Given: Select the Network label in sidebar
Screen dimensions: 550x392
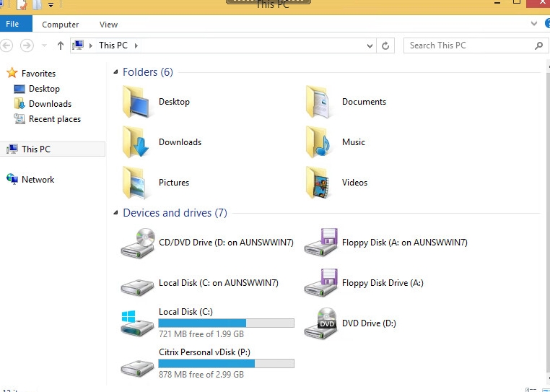Looking at the screenshot, I should coord(38,180).
